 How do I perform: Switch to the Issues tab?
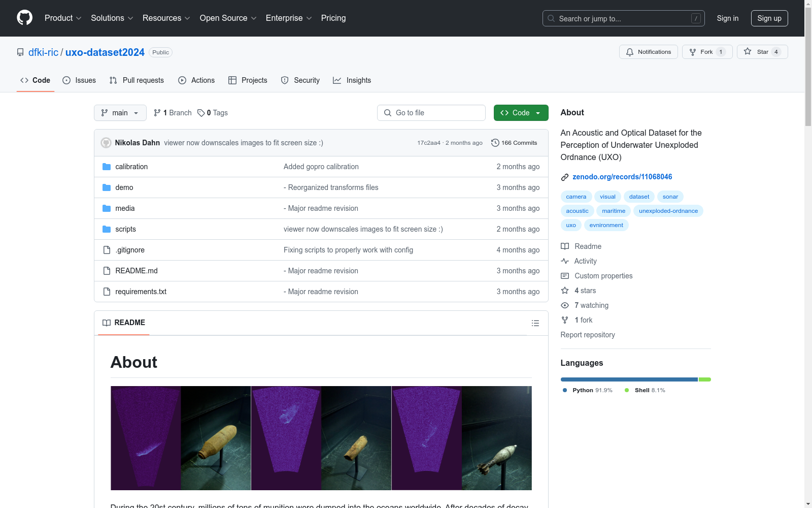point(79,80)
